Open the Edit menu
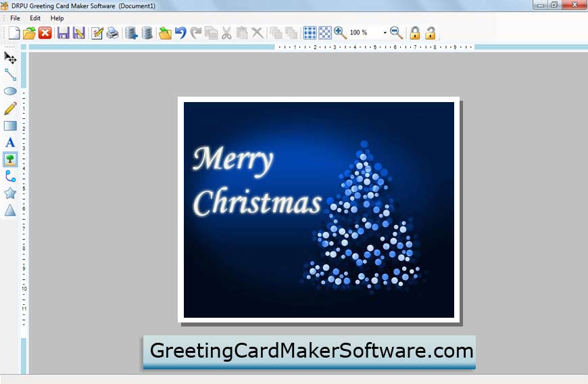The height and width of the screenshot is (384, 588). (x=35, y=18)
